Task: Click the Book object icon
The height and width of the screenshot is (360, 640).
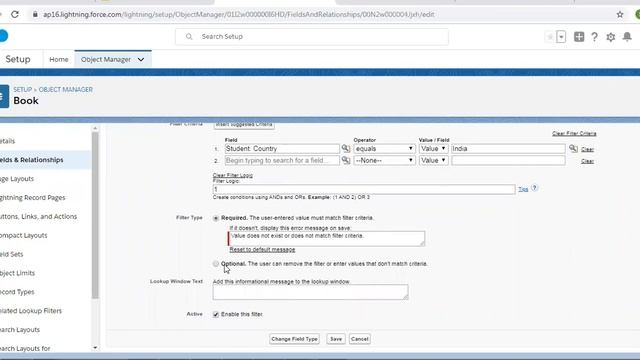Action: click(x=3, y=96)
